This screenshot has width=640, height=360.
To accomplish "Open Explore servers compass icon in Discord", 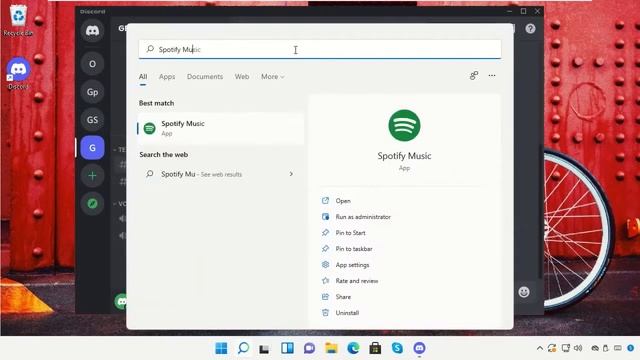I will click(x=92, y=203).
